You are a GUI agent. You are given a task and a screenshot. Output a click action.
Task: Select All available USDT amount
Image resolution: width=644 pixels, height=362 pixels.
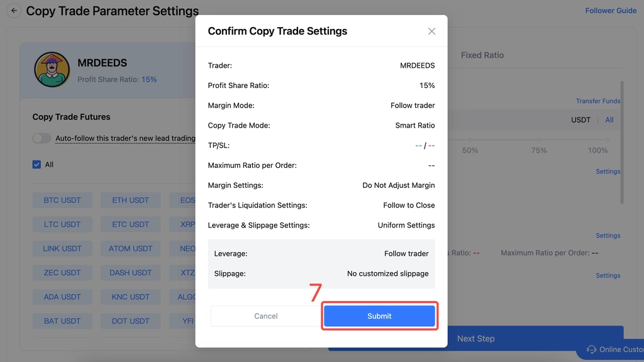[609, 120]
